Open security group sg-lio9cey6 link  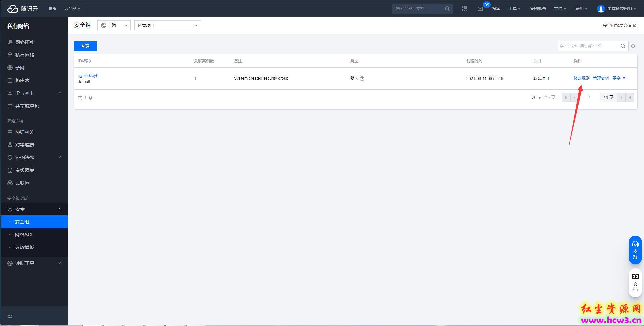[x=88, y=76]
